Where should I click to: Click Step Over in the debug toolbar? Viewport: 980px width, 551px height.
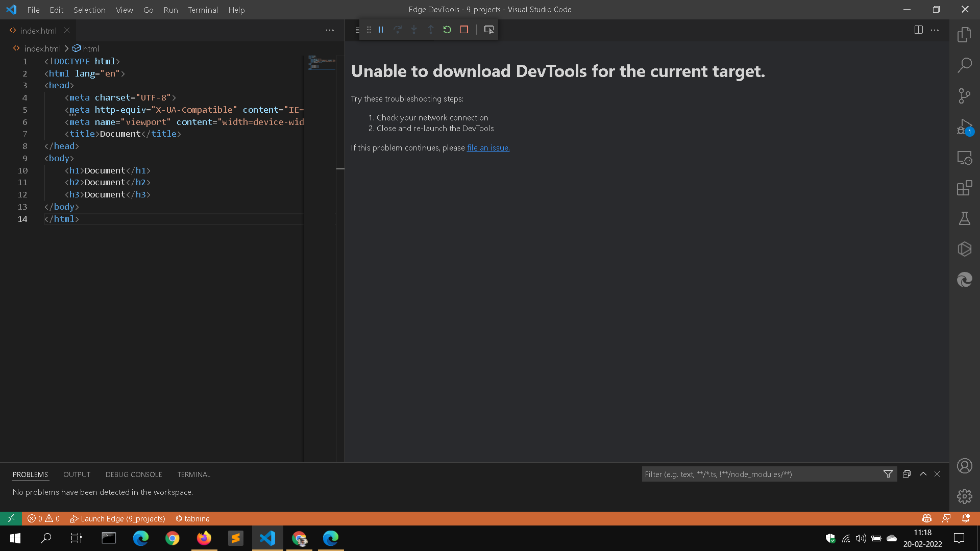[398, 30]
